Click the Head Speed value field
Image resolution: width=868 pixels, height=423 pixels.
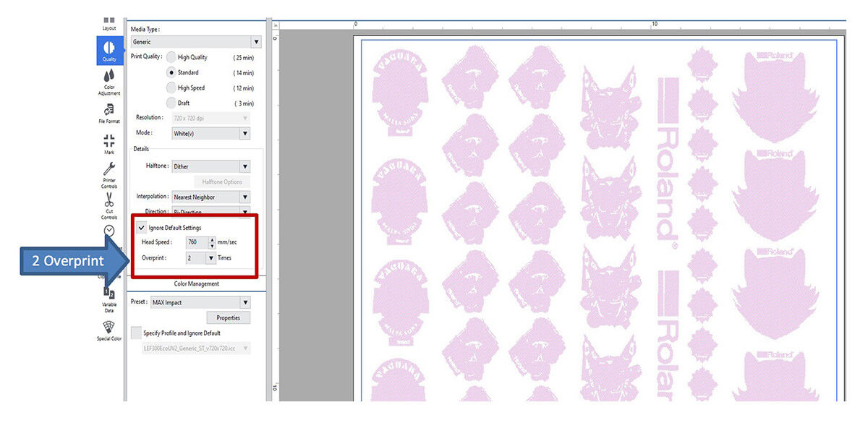(197, 243)
